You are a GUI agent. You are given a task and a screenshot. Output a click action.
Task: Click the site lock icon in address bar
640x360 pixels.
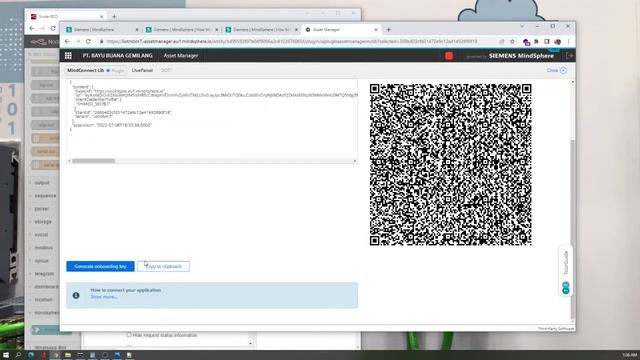click(x=101, y=41)
